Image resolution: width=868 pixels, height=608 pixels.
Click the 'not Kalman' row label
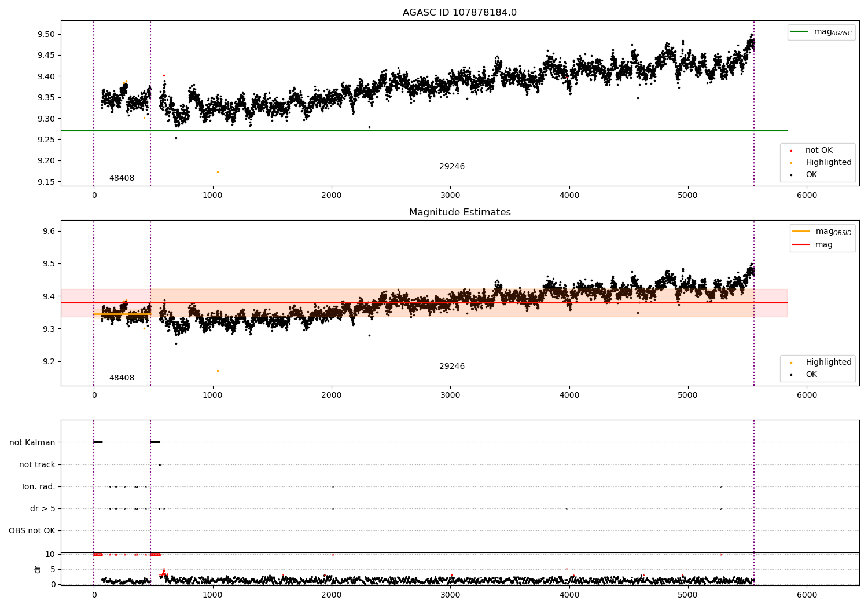(32, 442)
